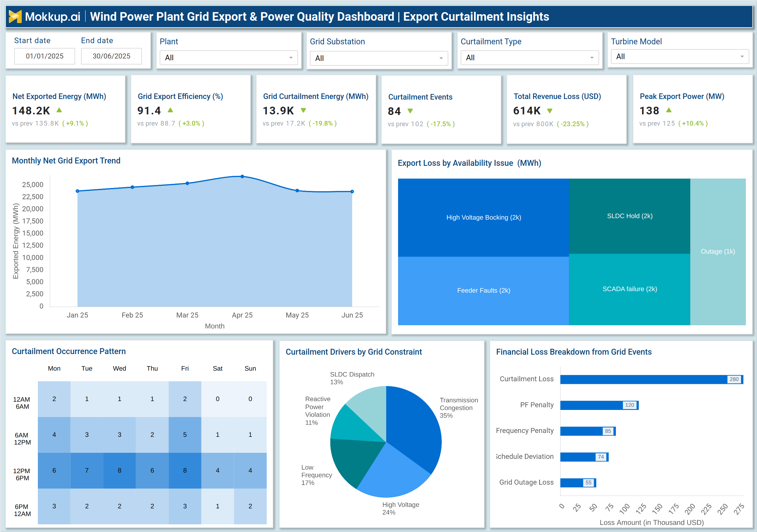Viewport: 757px width, 532px height.
Task: Click the Wed 12PM-6PM heatmap cell
Action: point(119,471)
